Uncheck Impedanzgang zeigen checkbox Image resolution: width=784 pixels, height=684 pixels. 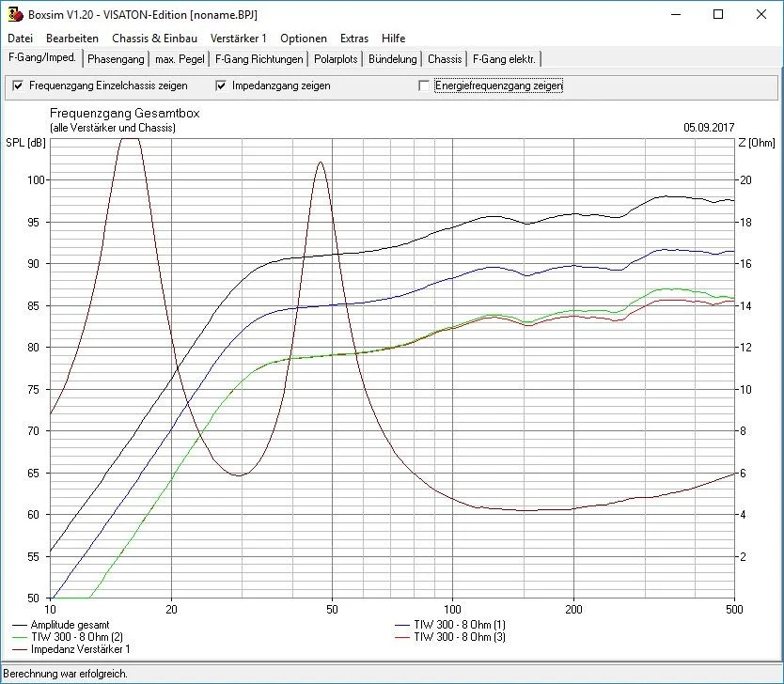click(222, 85)
